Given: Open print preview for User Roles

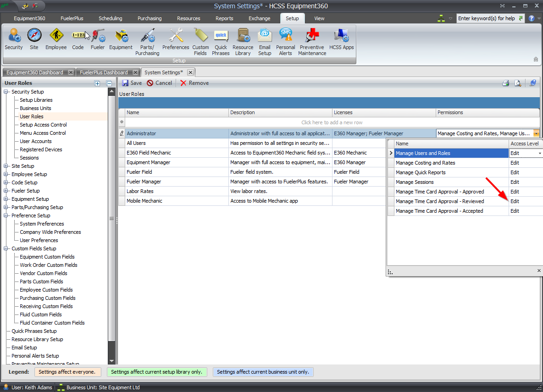Looking at the screenshot, I should (518, 83).
